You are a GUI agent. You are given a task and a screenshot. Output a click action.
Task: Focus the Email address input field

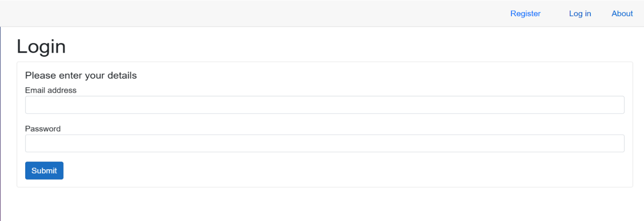324,105
